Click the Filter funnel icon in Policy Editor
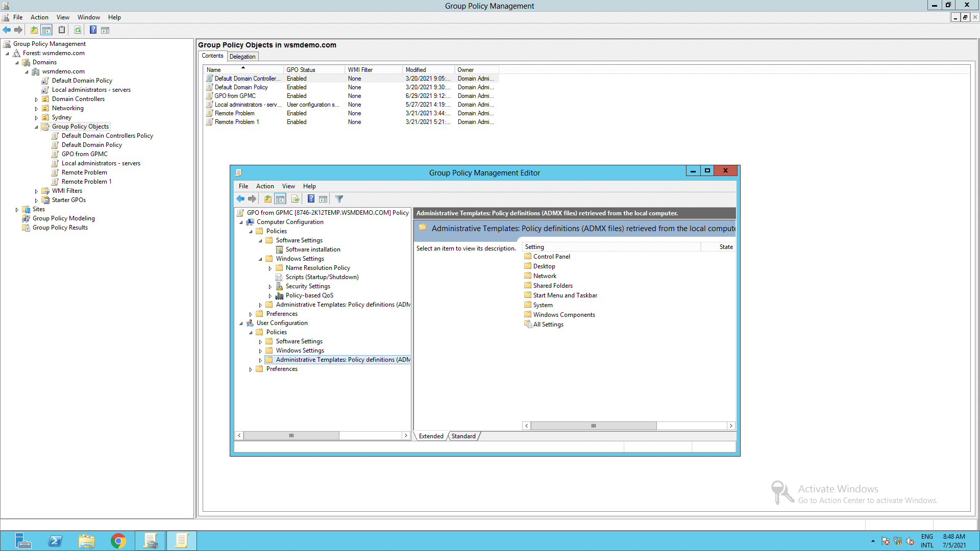This screenshot has height=551, width=980. (x=339, y=199)
